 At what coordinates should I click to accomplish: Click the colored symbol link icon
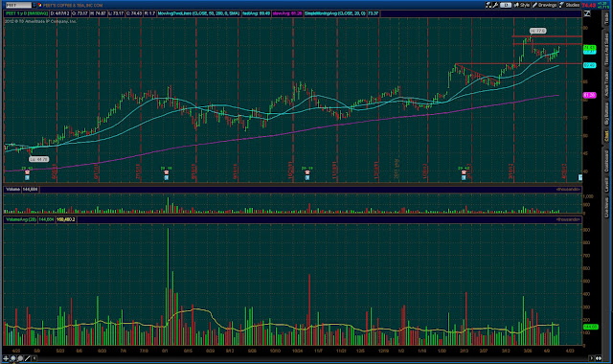click(39, 5)
